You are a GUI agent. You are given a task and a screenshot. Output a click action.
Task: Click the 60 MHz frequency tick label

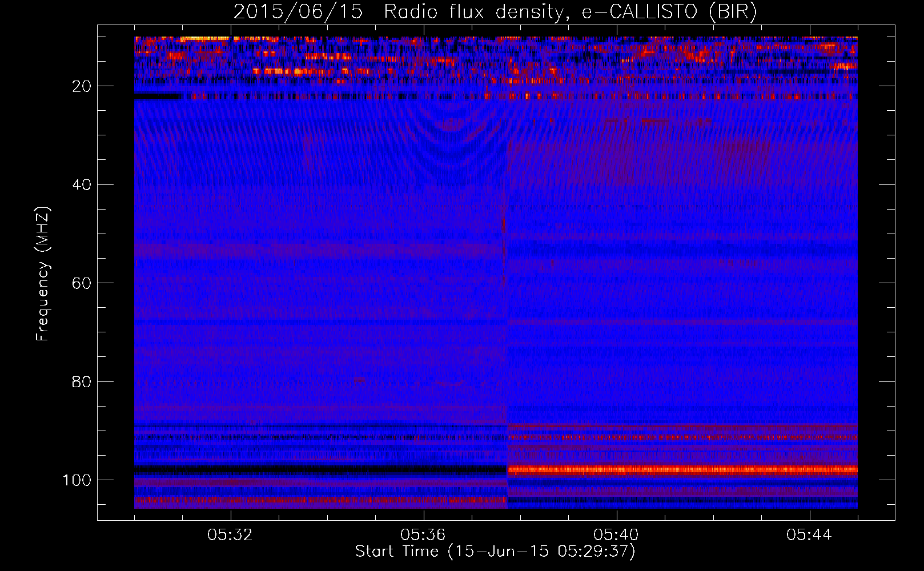(x=82, y=283)
